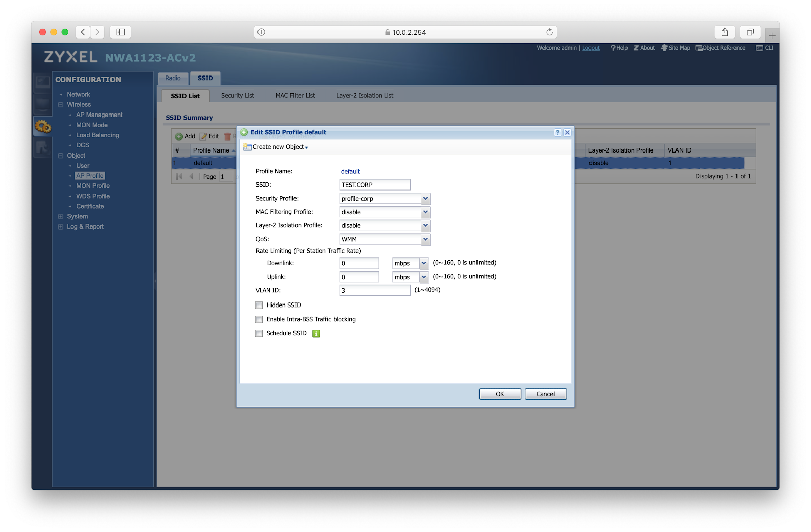This screenshot has height=532, width=811.
Task: Click the VLAN ID input field
Action: (x=375, y=290)
